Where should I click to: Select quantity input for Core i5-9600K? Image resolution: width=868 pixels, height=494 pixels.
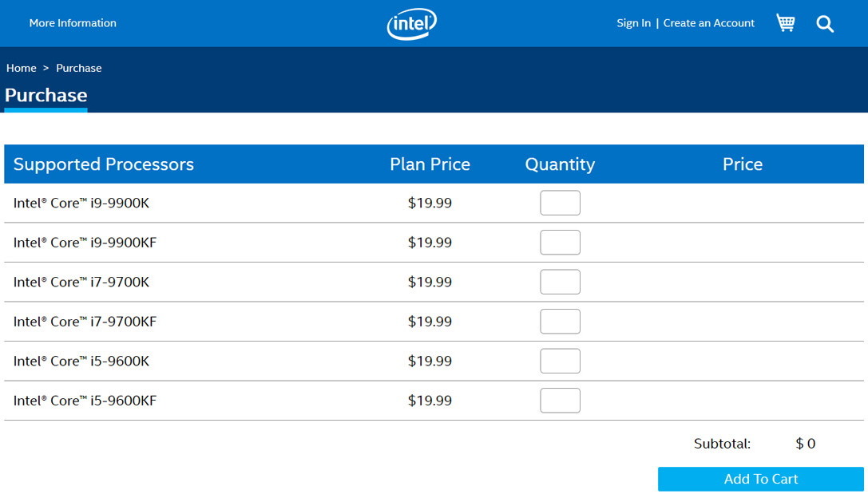[x=560, y=361]
